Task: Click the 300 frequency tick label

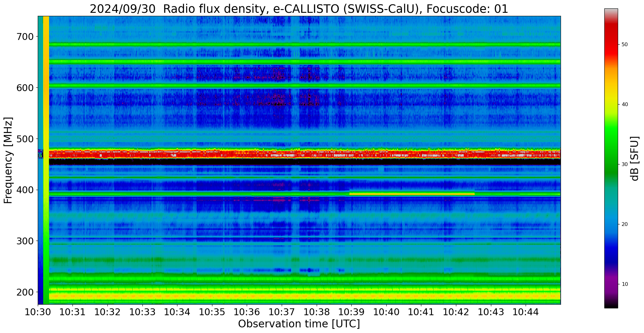Action: (x=25, y=241)
